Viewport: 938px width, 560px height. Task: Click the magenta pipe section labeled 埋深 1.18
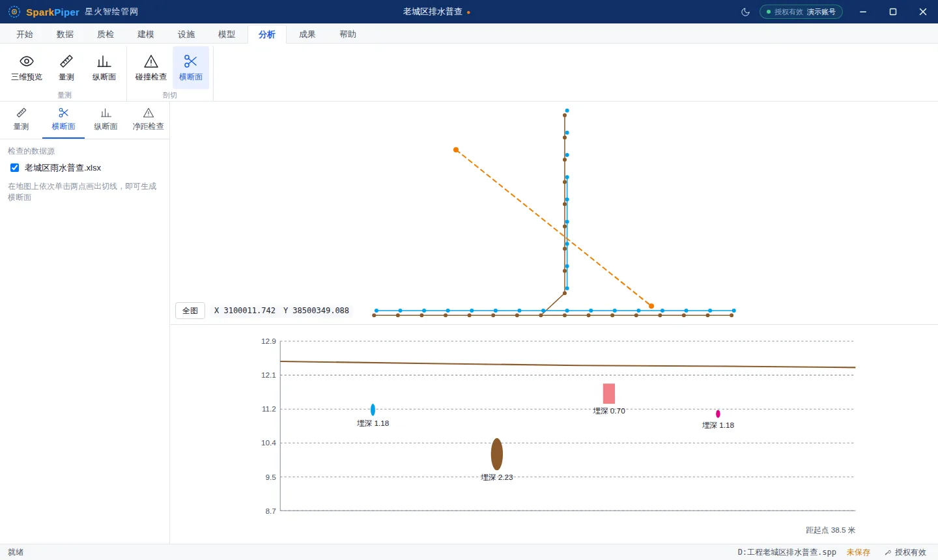[x=718, y=413]
